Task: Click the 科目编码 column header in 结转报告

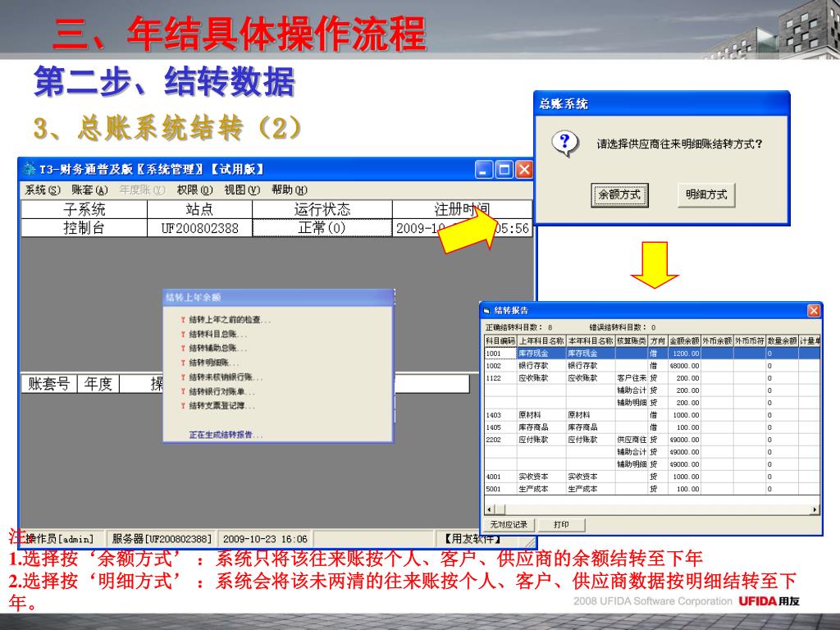Action: (x=500, y=340)
